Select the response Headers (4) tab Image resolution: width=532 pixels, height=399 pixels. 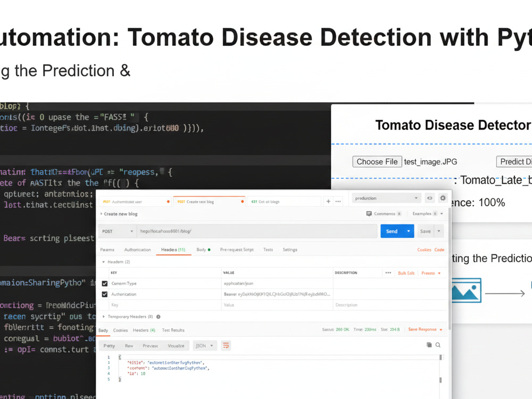(x=144, y=330)
